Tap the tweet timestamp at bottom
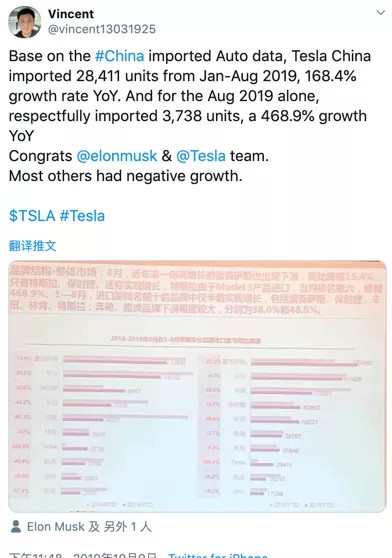Screen dimensions: 392x558 click(83, 555)
